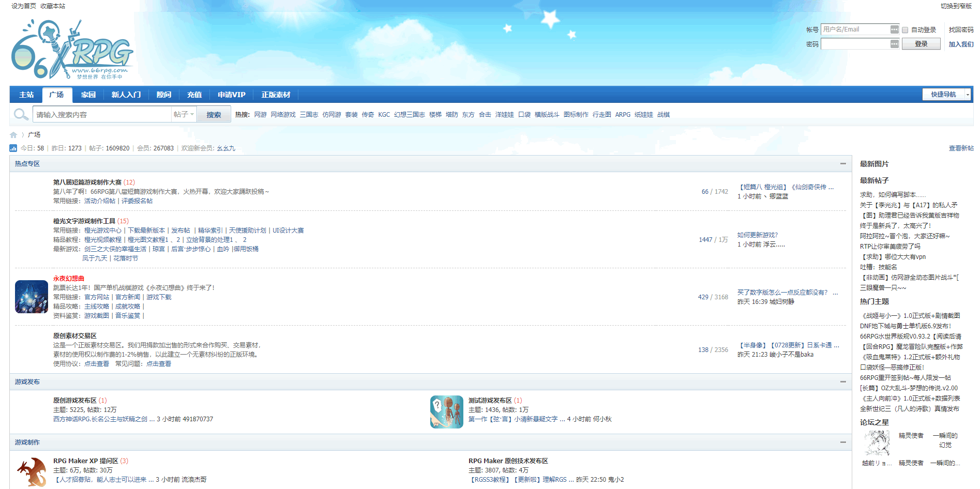Open the 原创游戏发布区 forum link
The image size is (980, 489).
[75, 401]
